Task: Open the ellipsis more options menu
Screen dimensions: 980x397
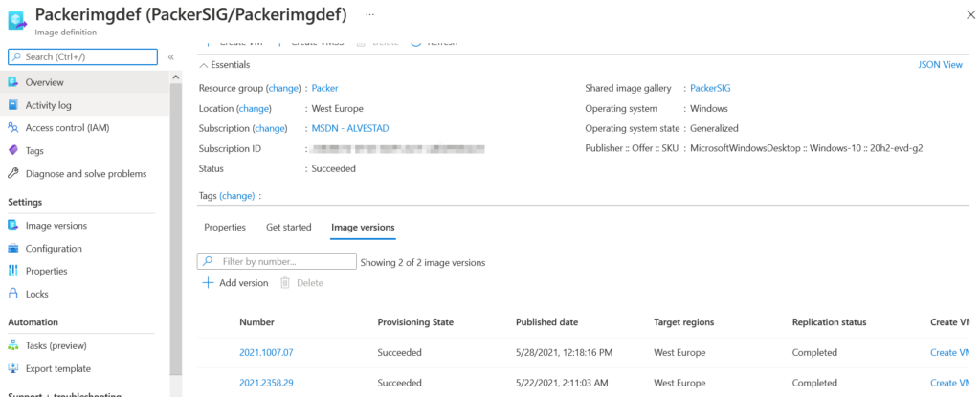Action: click(x=370, y=15)
